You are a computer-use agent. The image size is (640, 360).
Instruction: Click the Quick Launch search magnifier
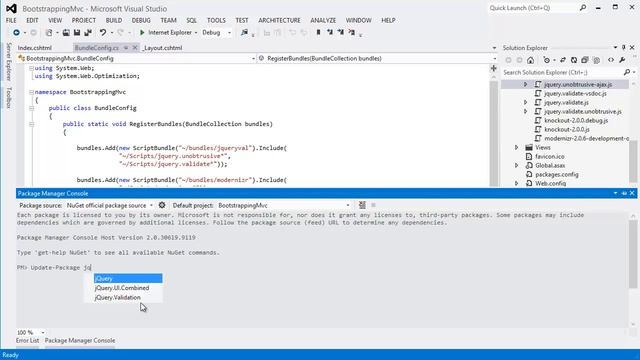[x=583, y=8]
